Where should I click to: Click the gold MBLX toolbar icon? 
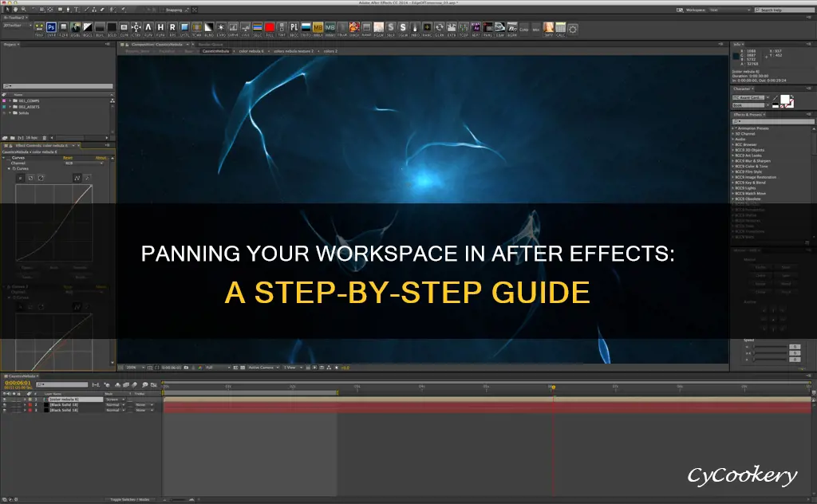(x=318, y=27)
